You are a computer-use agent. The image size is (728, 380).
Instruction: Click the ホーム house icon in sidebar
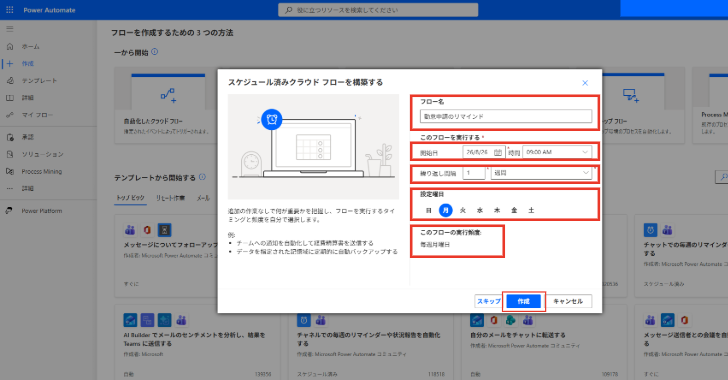(x=10, y=46)
